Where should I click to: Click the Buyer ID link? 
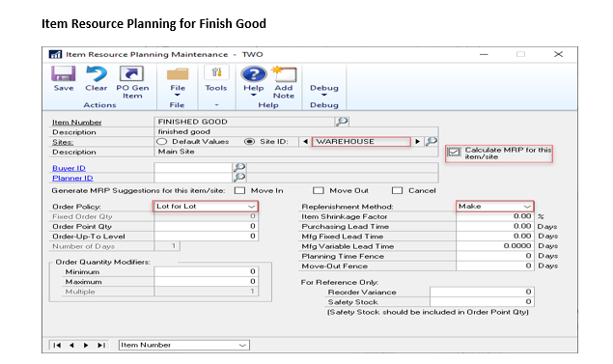69,168
